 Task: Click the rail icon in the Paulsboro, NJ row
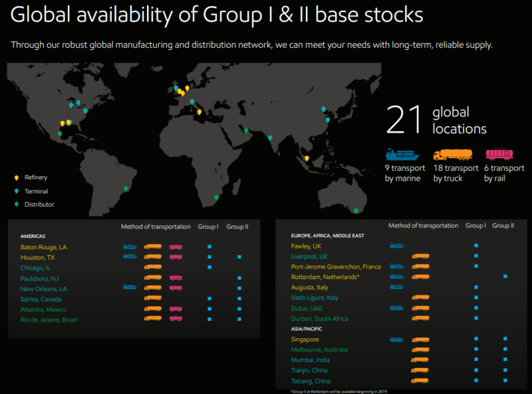176,278
